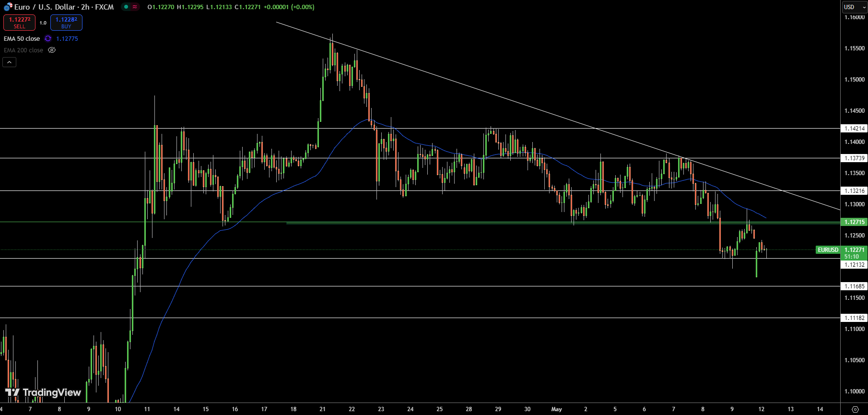Click the 1.14214 horizontal line price label
This screenshot has width=868, height=415.
pos(854,129)
